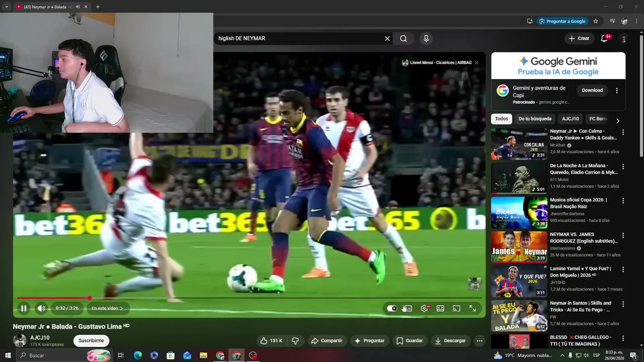Dismiss the Lionel Messi Cicatrices info card
The image size is (644, 362).
tap(476, 63)
